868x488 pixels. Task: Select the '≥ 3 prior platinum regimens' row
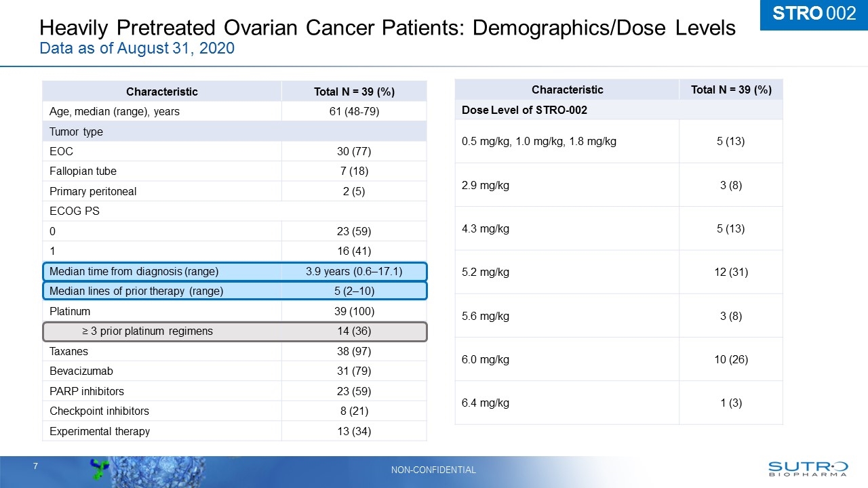(235, 331)
